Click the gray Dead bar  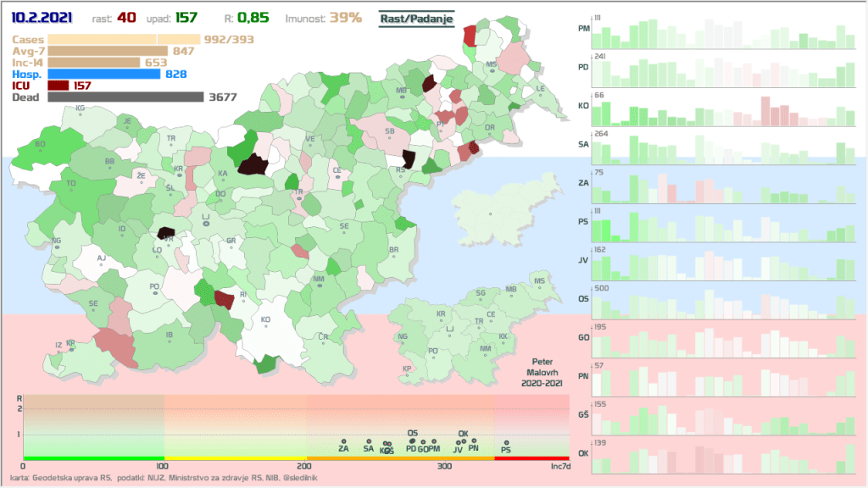pos(125,97)
